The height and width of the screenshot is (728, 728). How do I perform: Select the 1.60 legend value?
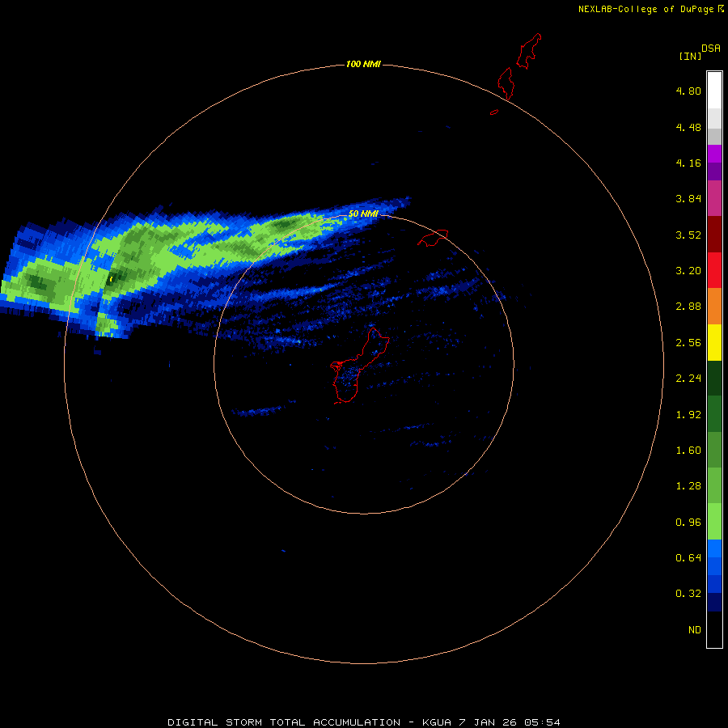coord(688,451)
